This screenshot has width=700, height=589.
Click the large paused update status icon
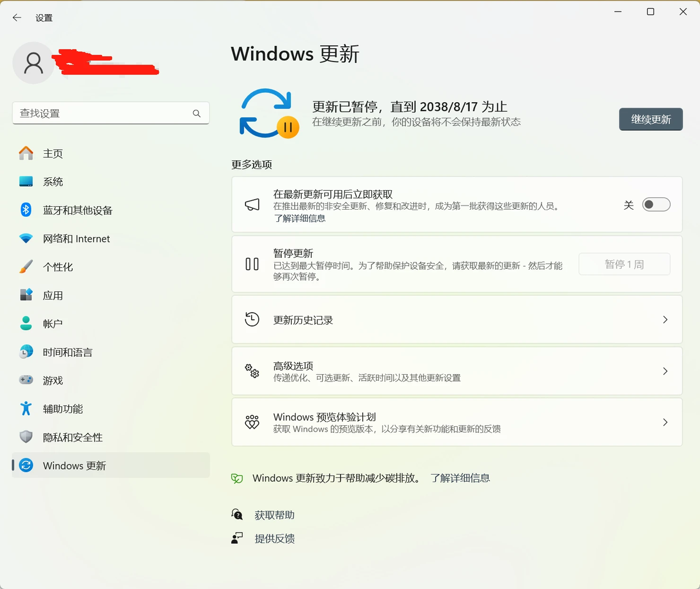click(269, 113)
